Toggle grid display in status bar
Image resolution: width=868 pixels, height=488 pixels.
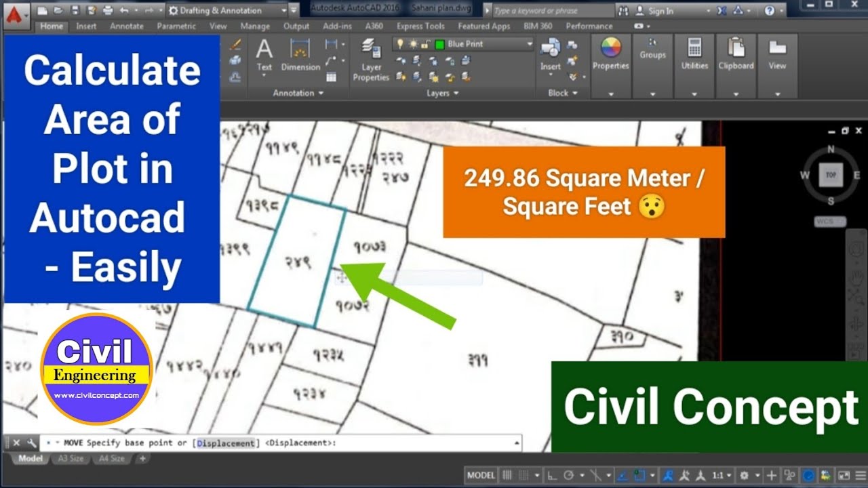tap(507, 475)
